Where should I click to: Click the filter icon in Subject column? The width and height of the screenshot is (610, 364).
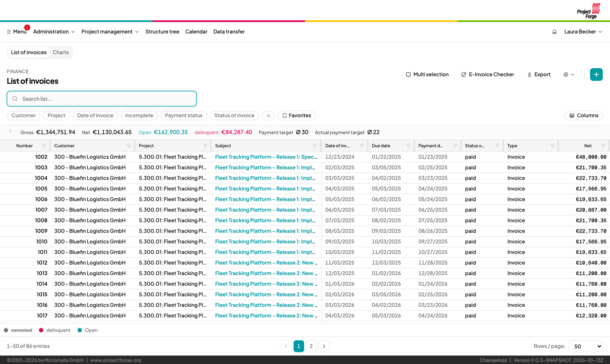[x=315, y=146]
